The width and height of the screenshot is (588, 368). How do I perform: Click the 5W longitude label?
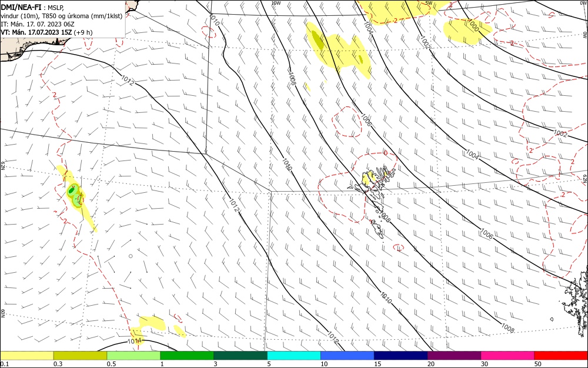[x=429, y=3]
